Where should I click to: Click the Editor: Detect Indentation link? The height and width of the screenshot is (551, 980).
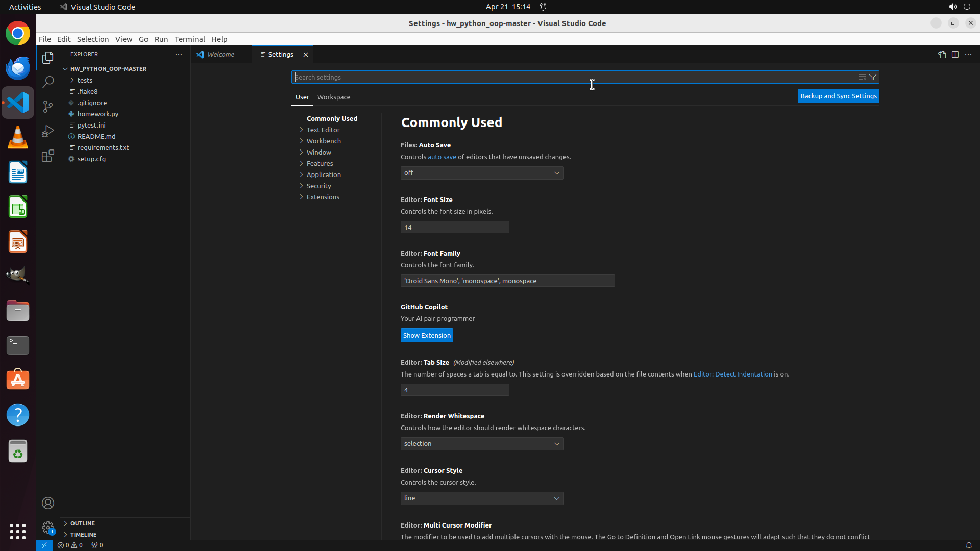732,374
